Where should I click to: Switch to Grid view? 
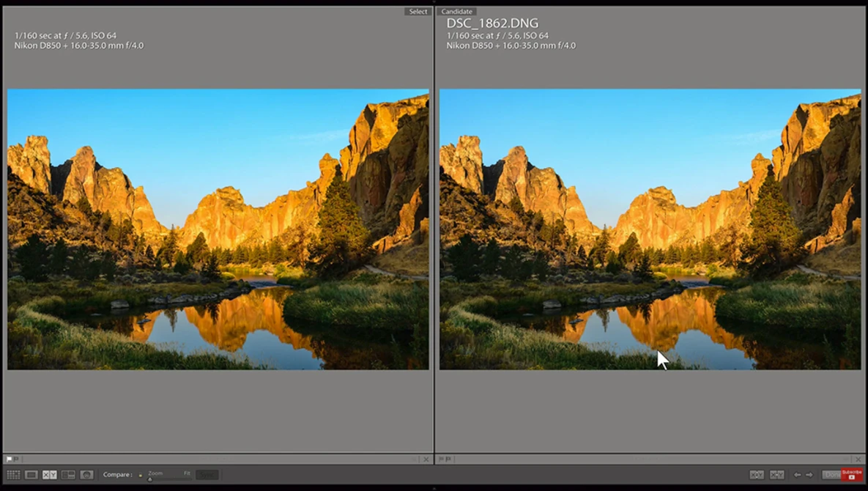click(13, 475)
